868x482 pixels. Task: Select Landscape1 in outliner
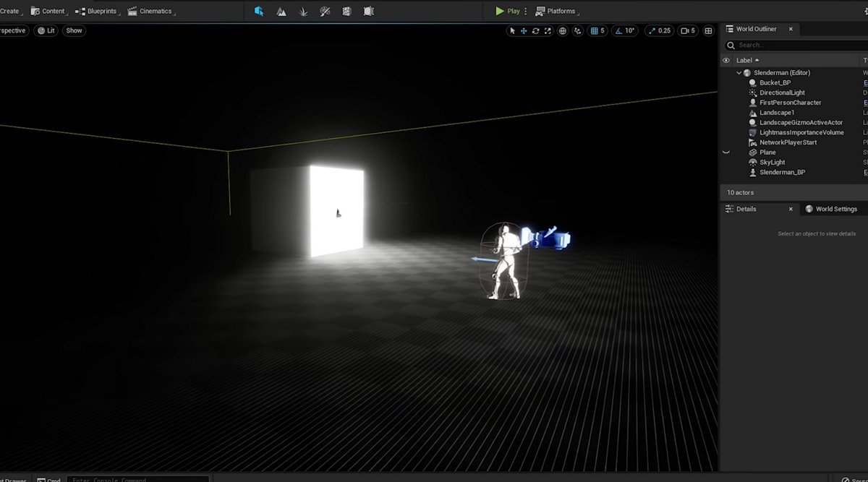777,113
